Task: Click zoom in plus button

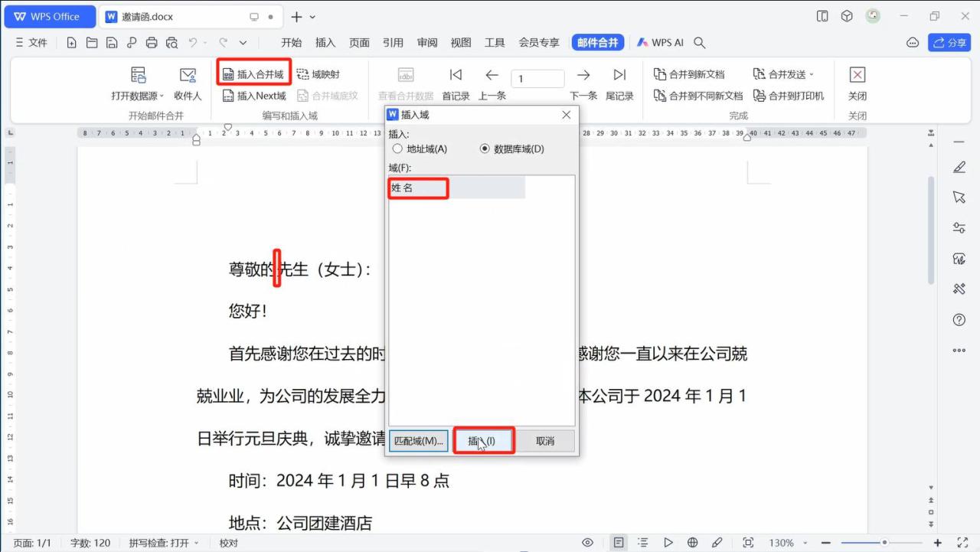Action: [938, 543]
